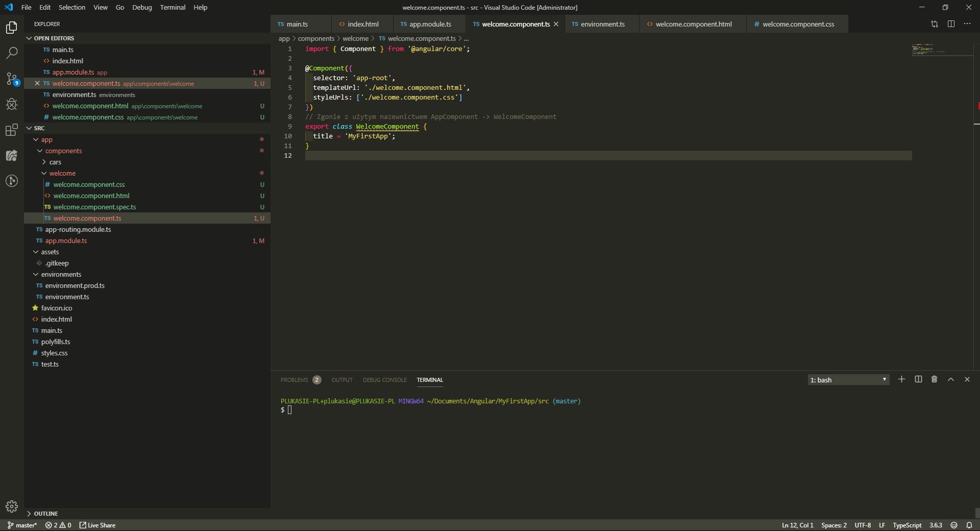Click Ln 12, Col 1 to go to line
Viewport: 980px width, 531px height.
pos(797,525)
